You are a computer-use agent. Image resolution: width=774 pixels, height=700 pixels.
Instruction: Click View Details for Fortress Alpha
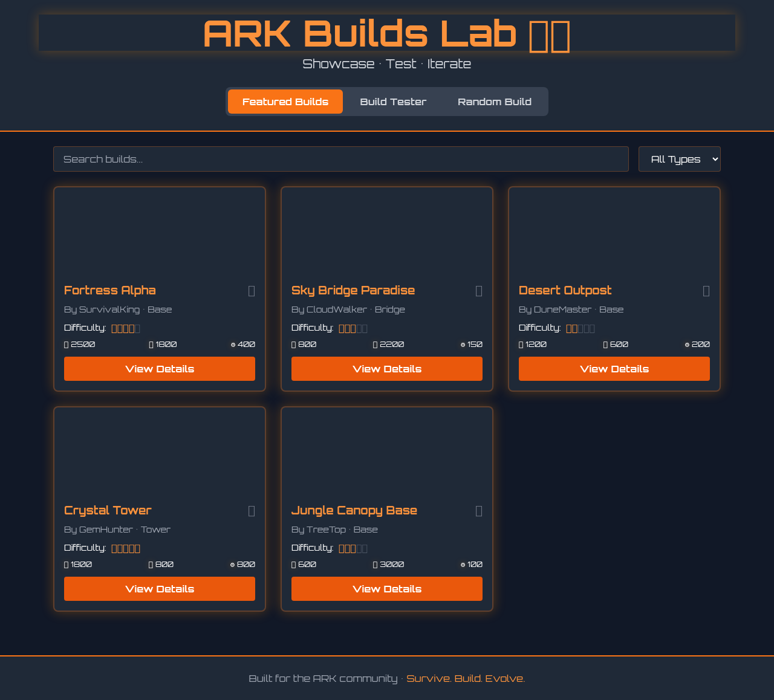tap(159, 368)
